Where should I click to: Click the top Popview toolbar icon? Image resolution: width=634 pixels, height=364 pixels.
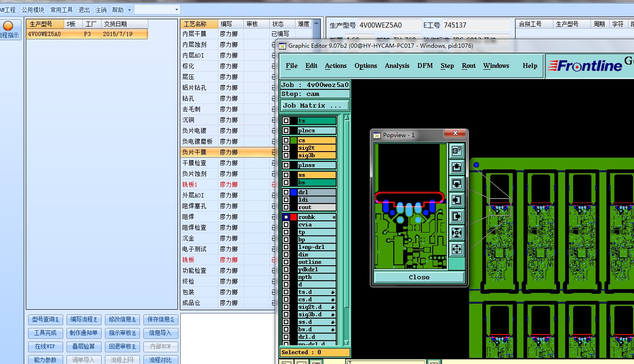pos(457,150)
